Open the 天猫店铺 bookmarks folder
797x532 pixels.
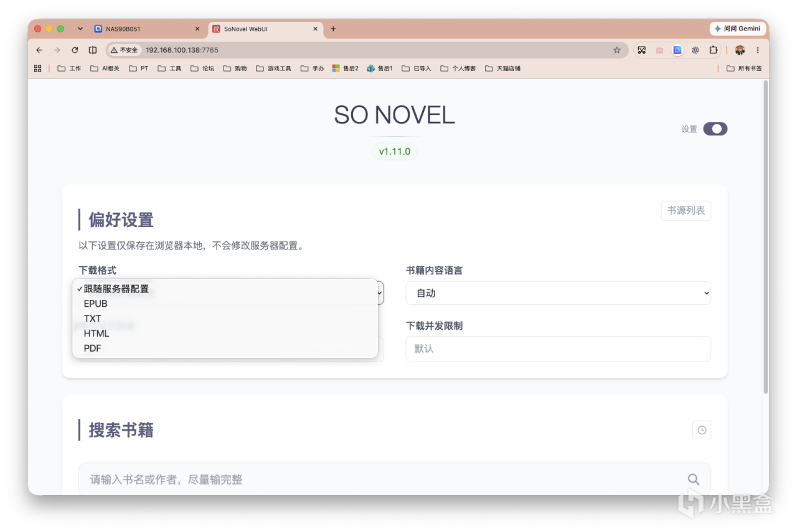click(502, 68)
